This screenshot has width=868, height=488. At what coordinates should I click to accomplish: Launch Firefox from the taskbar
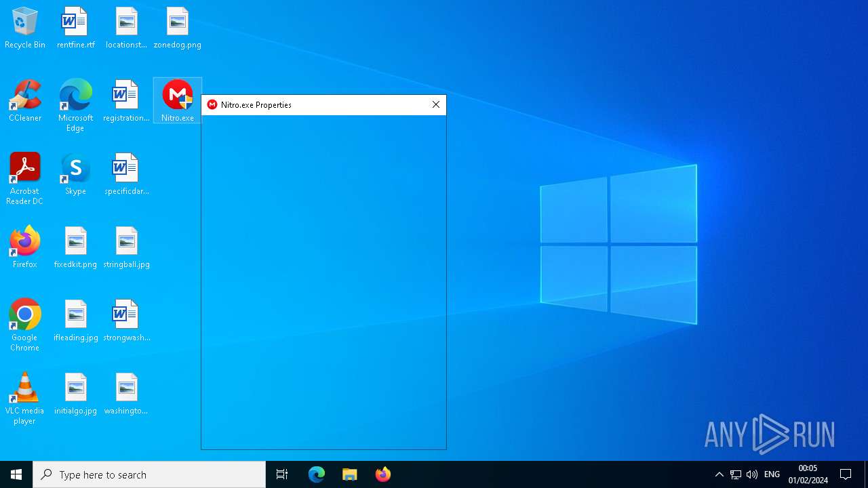383,474
